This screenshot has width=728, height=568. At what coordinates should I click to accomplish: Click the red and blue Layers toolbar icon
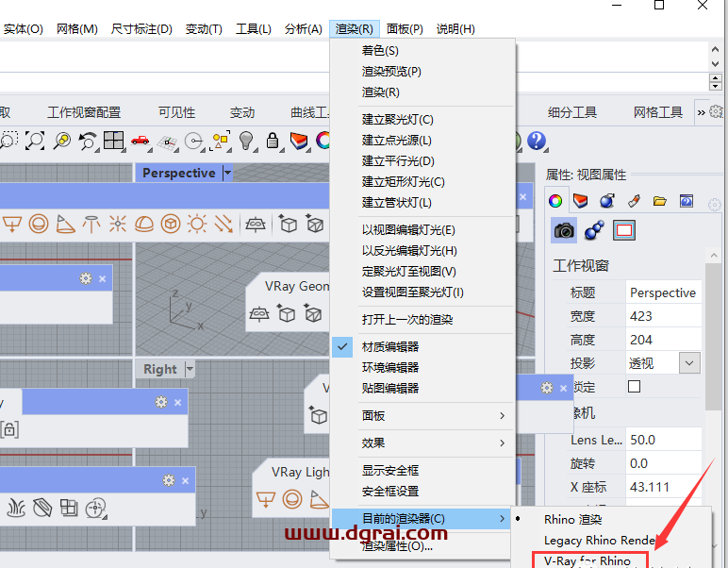click(299, 141)
